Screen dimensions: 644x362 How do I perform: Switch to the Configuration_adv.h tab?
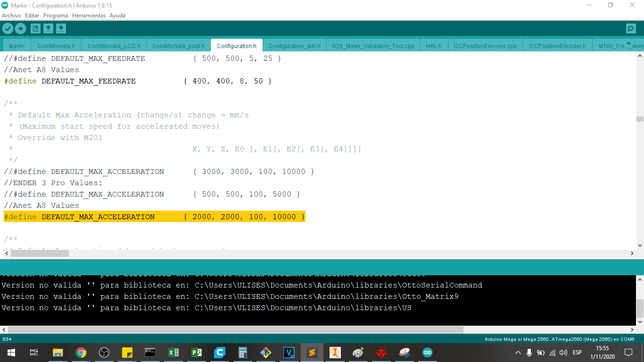tap(295, 46)
